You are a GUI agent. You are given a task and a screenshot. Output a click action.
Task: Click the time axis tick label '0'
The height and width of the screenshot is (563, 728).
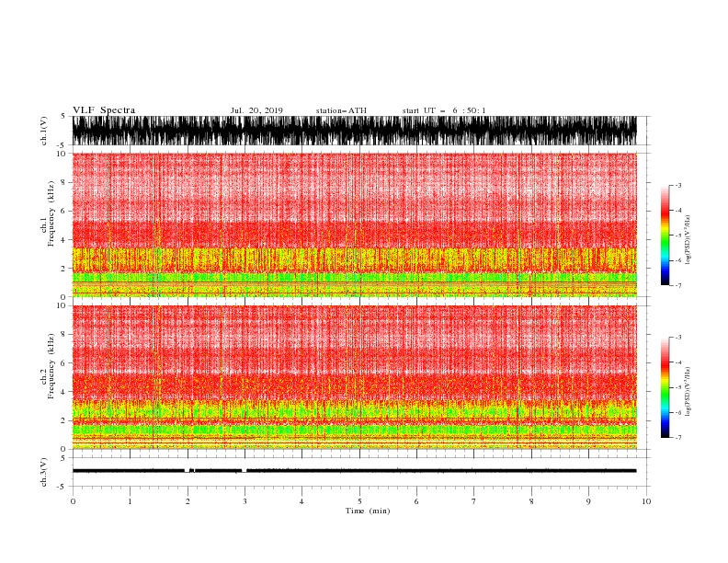[x=73, y=501]
